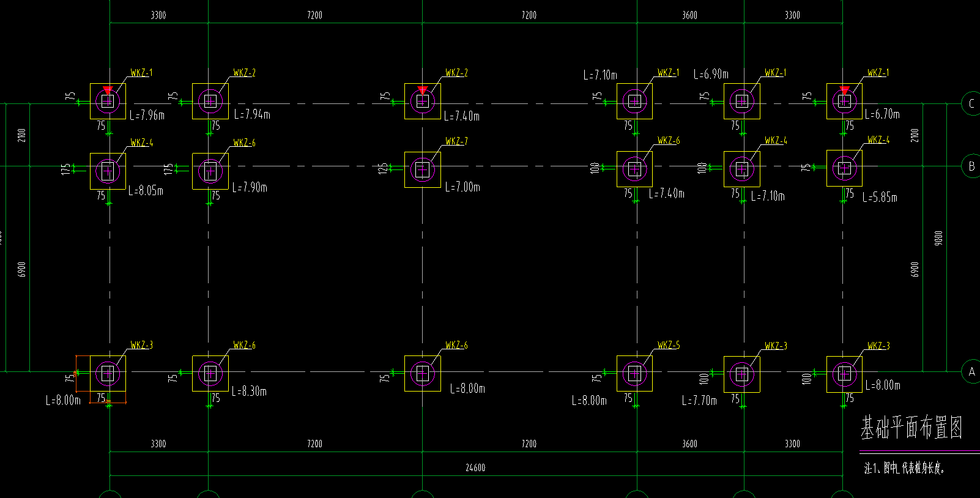Select the WKZ-2 label beside L=7.94m
This screenshot has height=498, width=980.
point(244,73)
